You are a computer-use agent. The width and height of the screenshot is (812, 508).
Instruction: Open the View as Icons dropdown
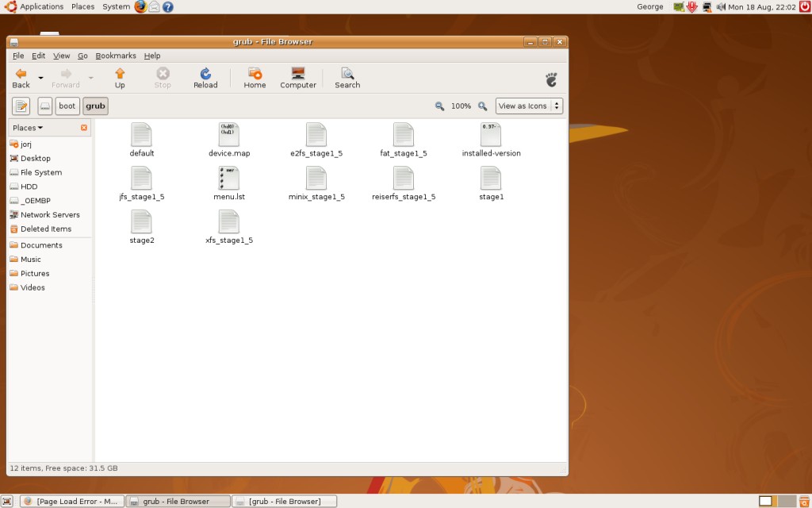[529, 106]
